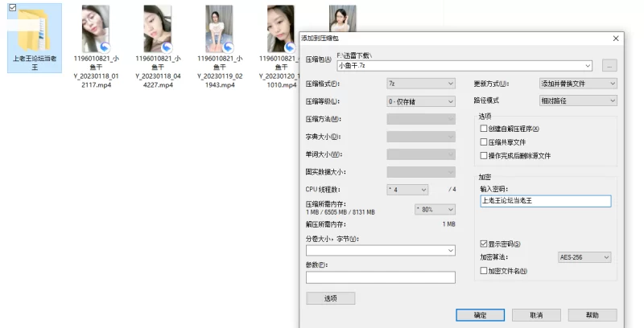Uncheck the 显示密码 checkbox
644x328 pixels.
coord(484,244)
